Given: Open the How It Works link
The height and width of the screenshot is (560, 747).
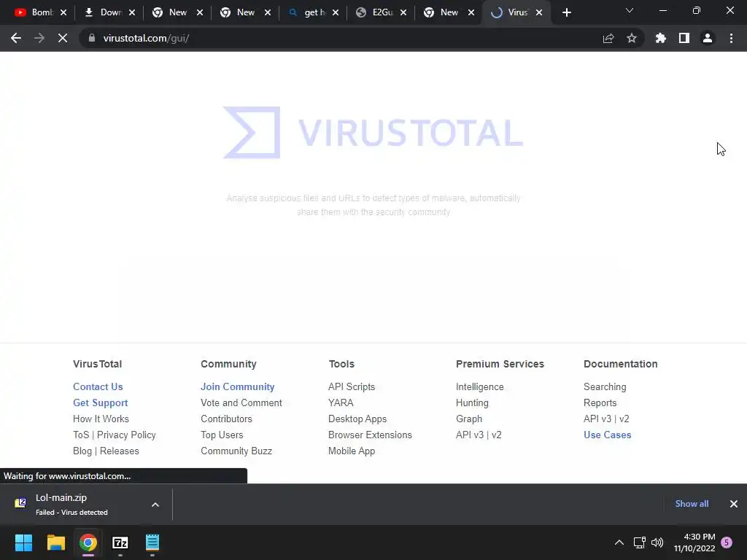Looking at the screenshot, I should point(101,419).
